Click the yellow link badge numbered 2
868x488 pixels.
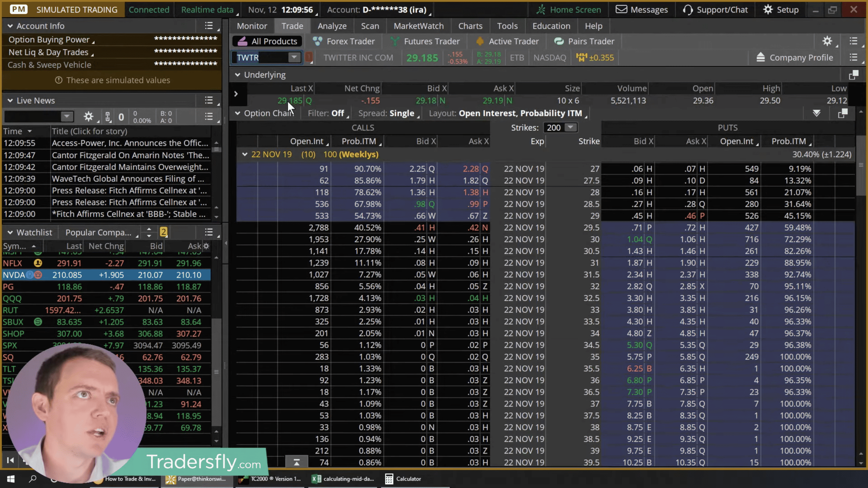(163, 232)
